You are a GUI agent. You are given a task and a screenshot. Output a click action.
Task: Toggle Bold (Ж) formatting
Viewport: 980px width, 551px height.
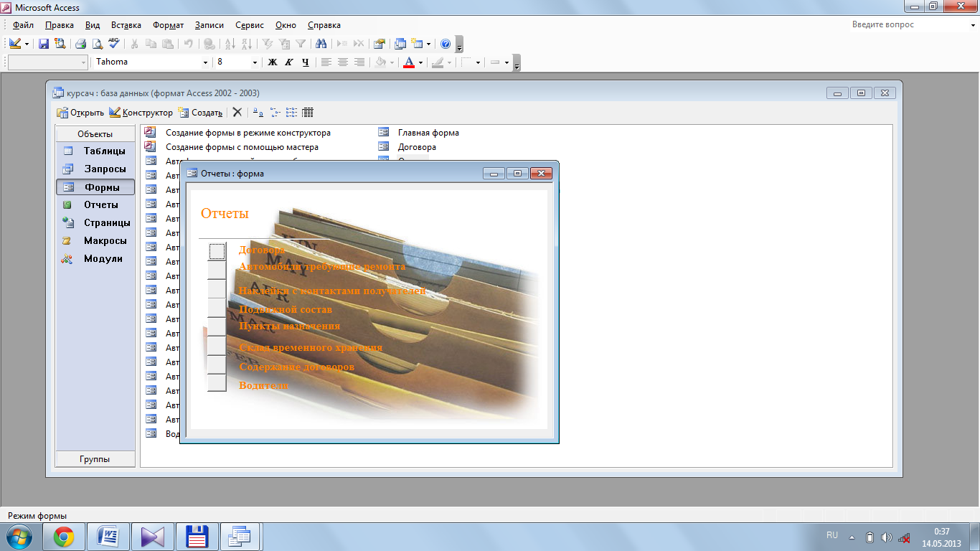[273, 62]
